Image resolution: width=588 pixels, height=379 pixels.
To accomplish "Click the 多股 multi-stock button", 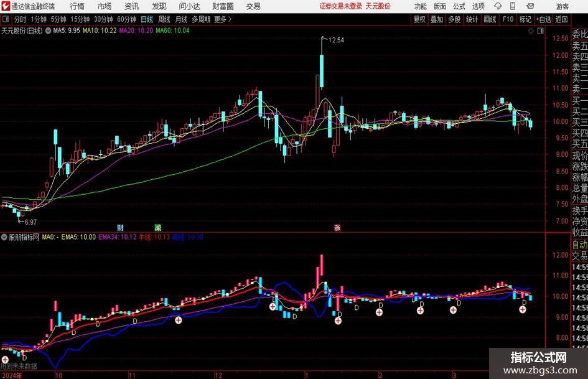I will pos(454,19).
